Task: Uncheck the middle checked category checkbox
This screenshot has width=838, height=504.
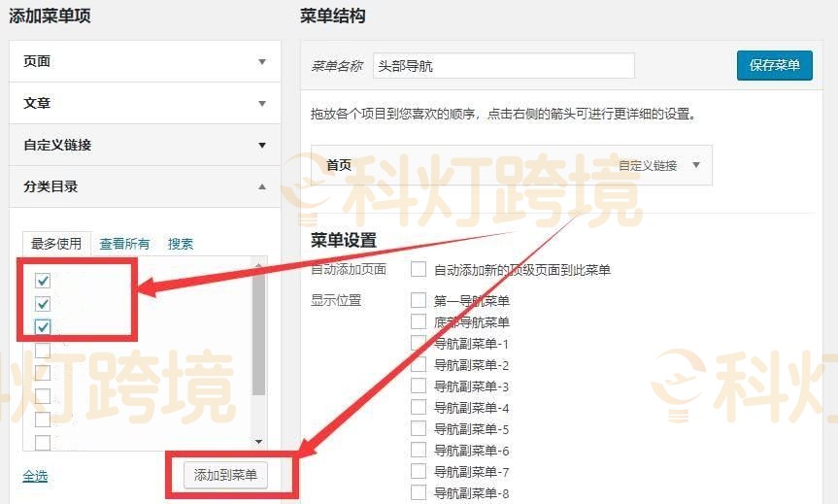Action: pos(43,304)
